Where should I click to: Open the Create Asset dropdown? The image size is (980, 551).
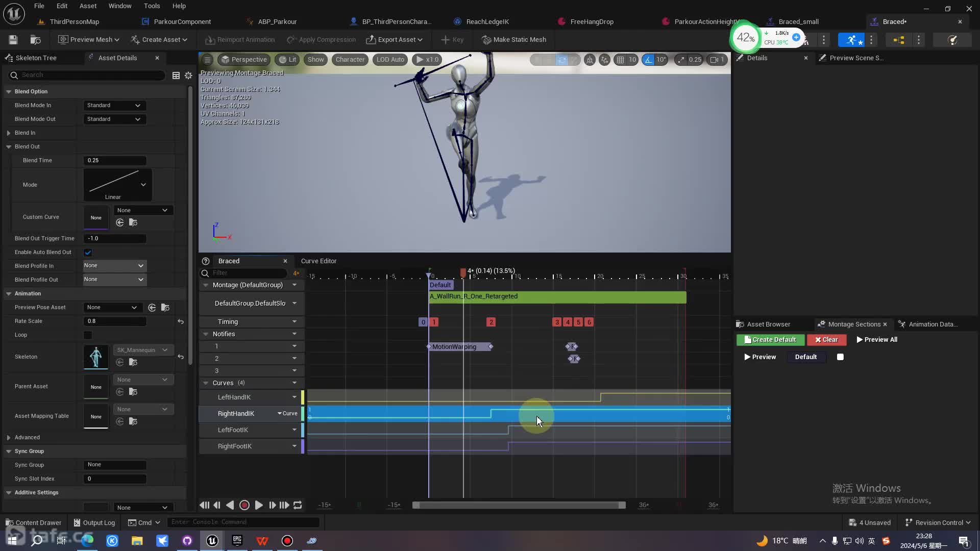[x=159, y=40]
